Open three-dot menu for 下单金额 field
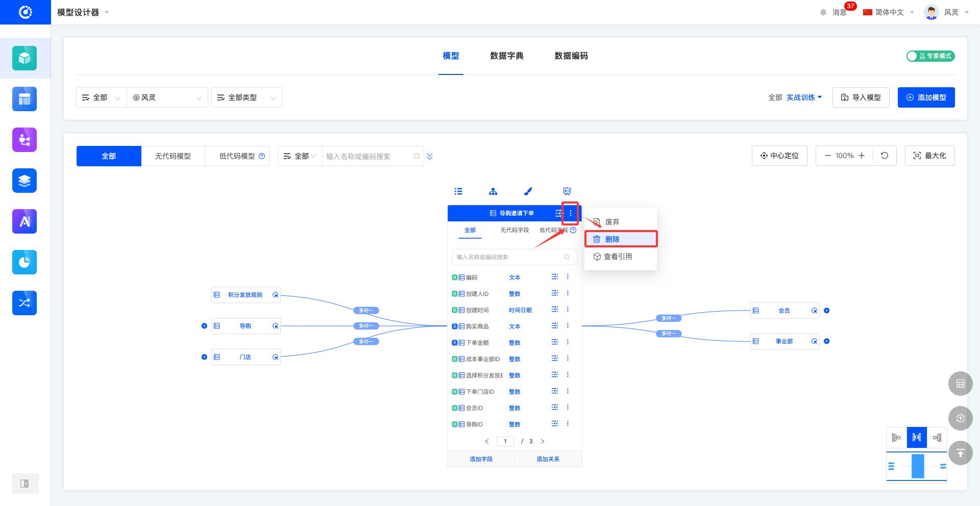 coord(568,342)
